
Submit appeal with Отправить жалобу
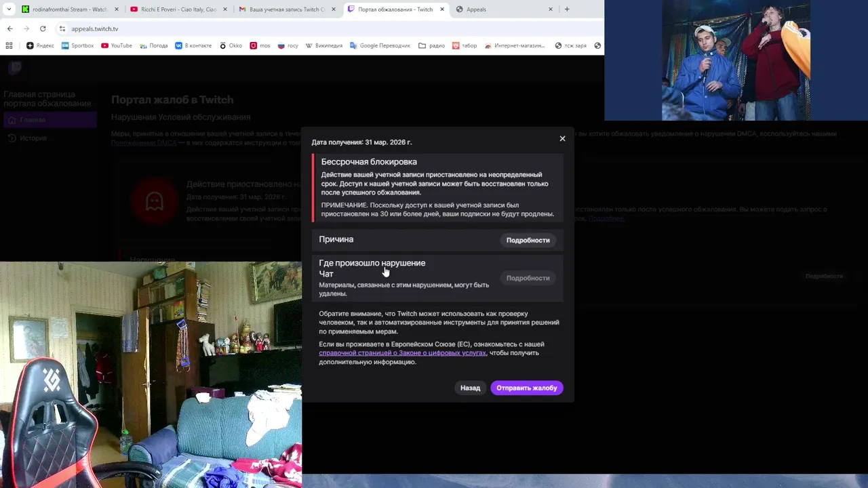pos(526,388)
